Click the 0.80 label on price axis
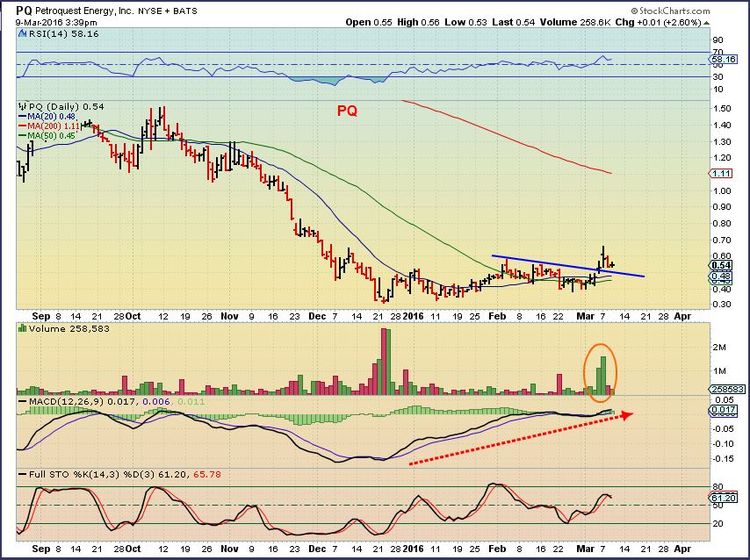 tap(721, 223)
